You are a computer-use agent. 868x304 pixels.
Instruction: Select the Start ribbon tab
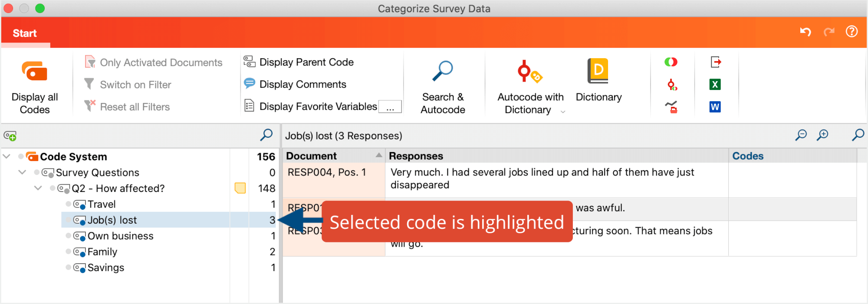pyautogui.click(x=25, y=33)
